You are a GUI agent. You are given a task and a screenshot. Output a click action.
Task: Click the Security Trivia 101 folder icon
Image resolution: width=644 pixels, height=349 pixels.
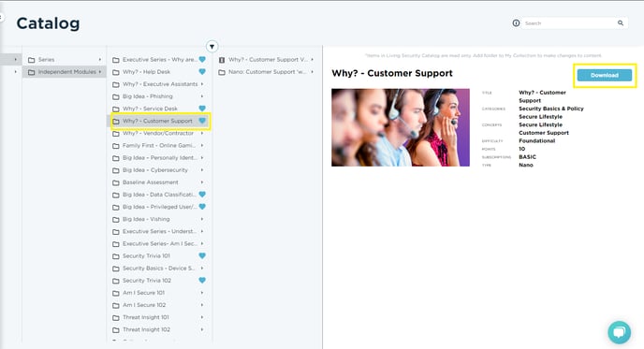(116, 256)
